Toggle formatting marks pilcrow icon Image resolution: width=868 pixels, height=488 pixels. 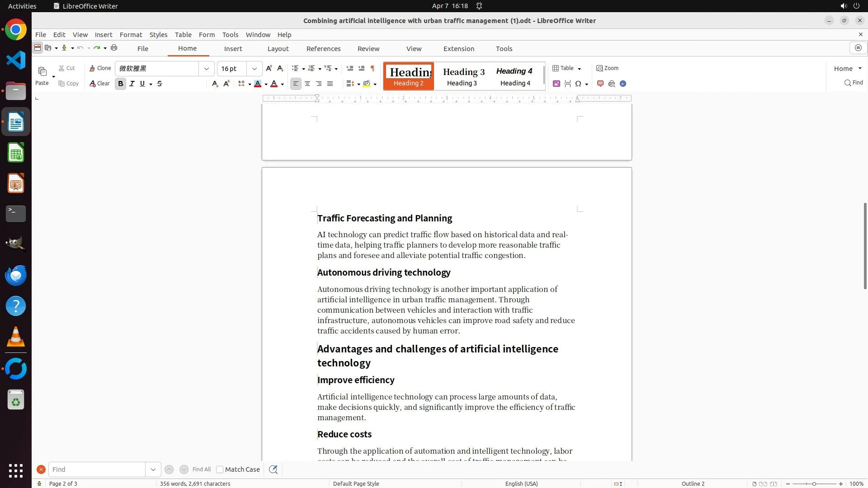[373, 68]
